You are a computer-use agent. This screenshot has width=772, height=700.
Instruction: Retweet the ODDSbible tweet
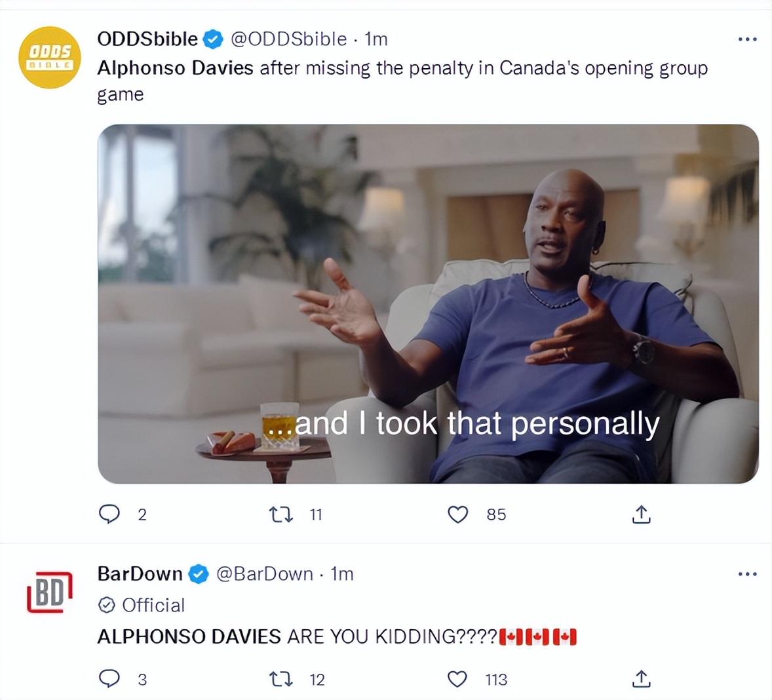coord(281,515)
